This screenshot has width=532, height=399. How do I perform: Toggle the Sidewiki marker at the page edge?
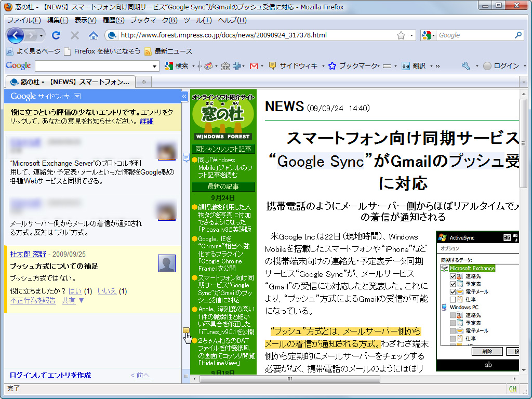tap(186, 330)
